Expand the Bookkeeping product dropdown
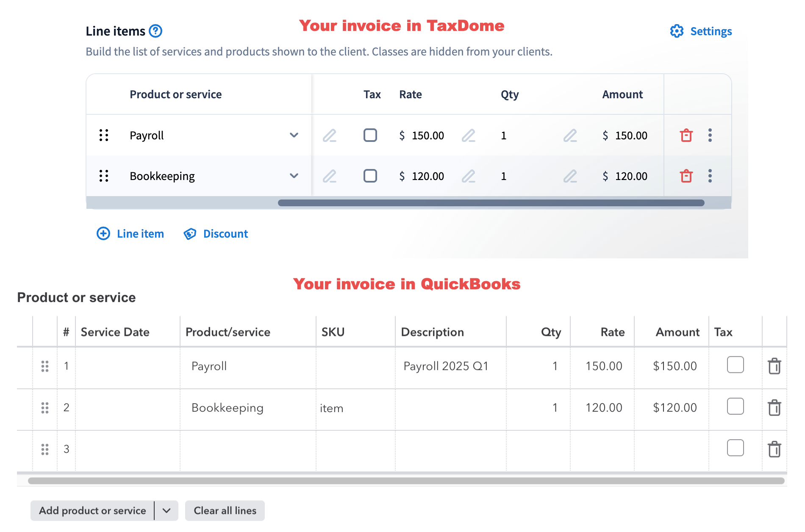Viewport: 805px width, 532px height. coord(294,176)
